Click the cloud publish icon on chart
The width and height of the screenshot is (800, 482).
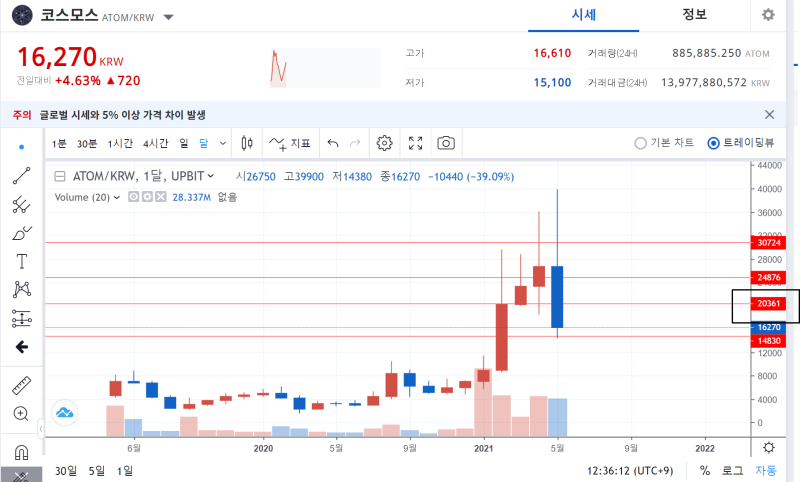click(x=65, y=412)
